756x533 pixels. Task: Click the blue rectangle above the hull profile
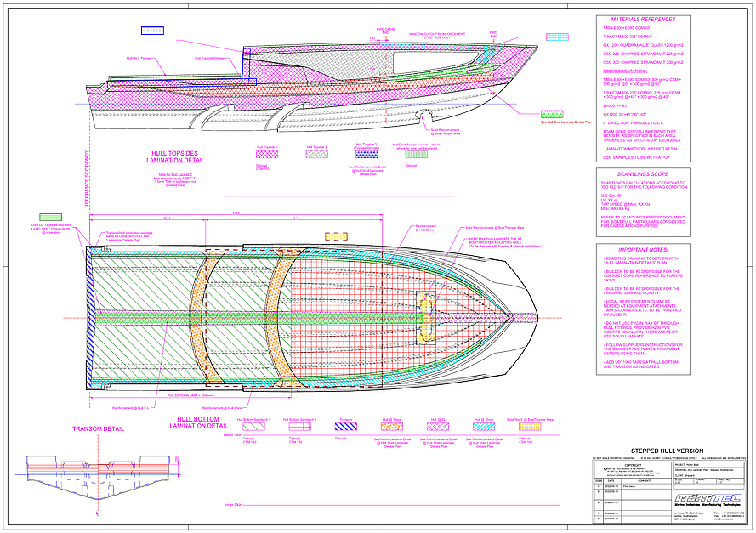(x=152, y=31)
